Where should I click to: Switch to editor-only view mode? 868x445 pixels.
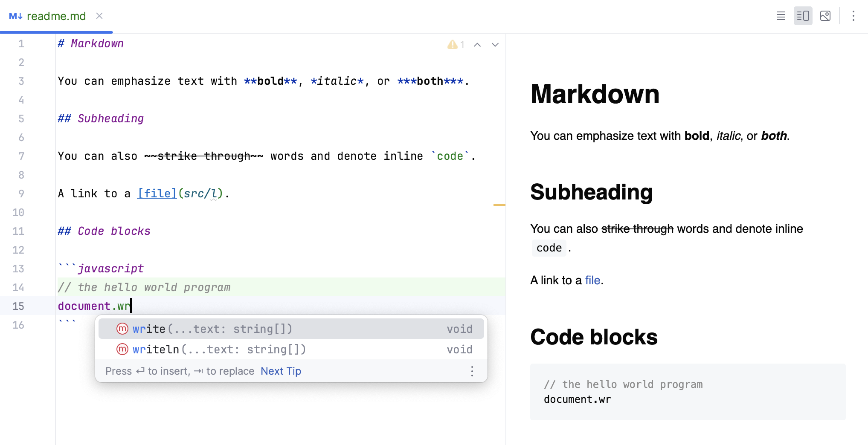[781, 16]
